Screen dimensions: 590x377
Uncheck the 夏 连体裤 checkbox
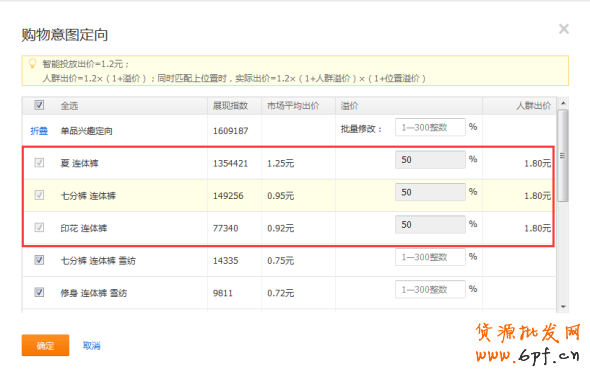[39, 163]
